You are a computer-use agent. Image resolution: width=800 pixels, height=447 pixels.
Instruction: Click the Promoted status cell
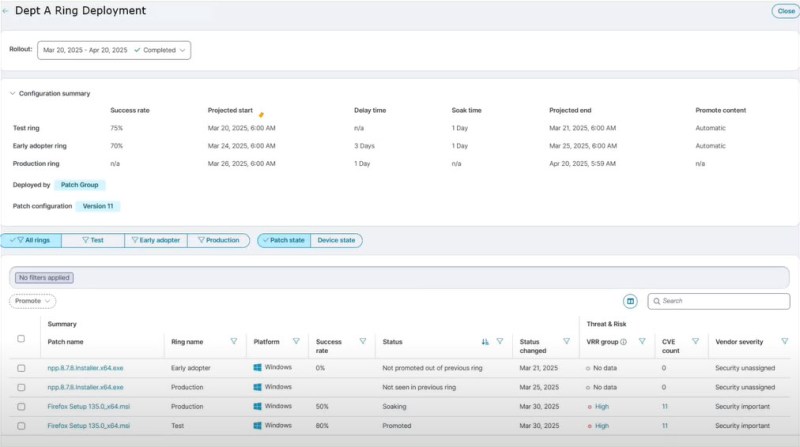click(396, 426)
